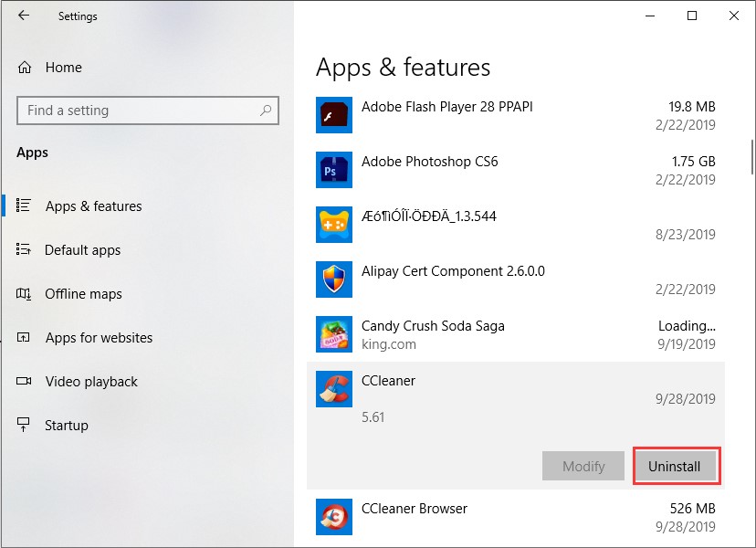Click the CCleaner app name
This screenshot has height=548, width=756.
pos(388,381)
